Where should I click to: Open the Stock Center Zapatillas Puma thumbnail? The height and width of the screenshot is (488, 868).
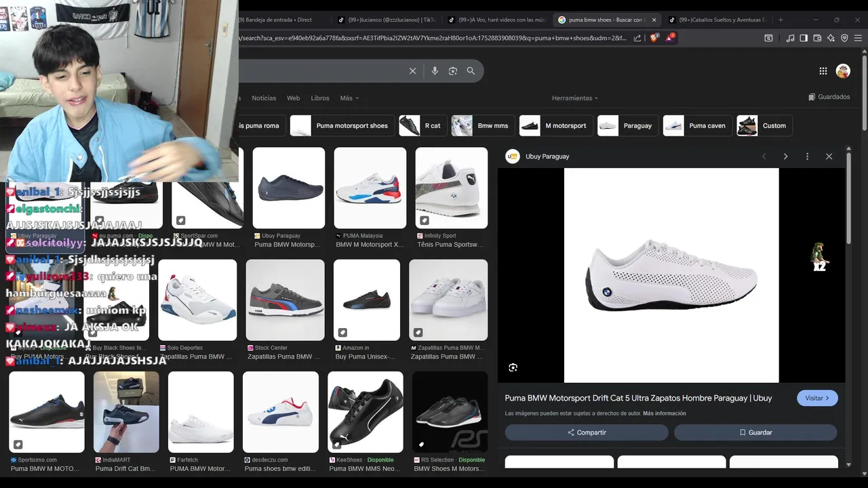(285, 300)
